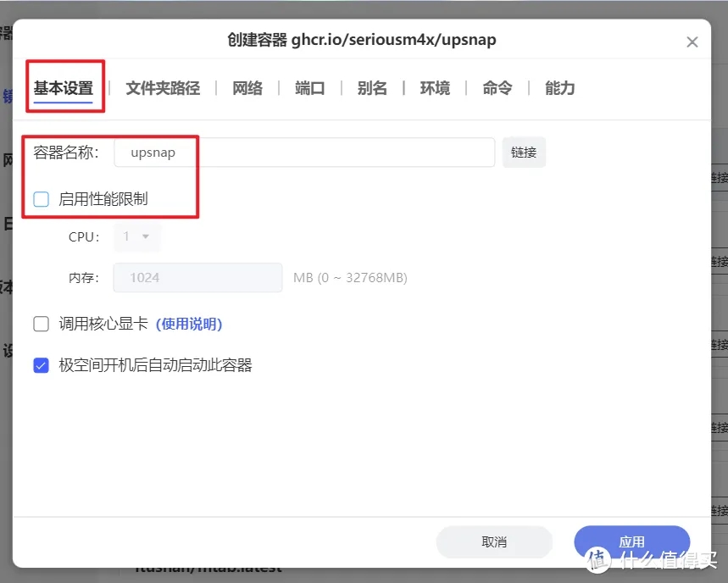This screenshot has width=728, height=583.
Task: Open the 文件夹路径 tab
Action: point(163,88)
